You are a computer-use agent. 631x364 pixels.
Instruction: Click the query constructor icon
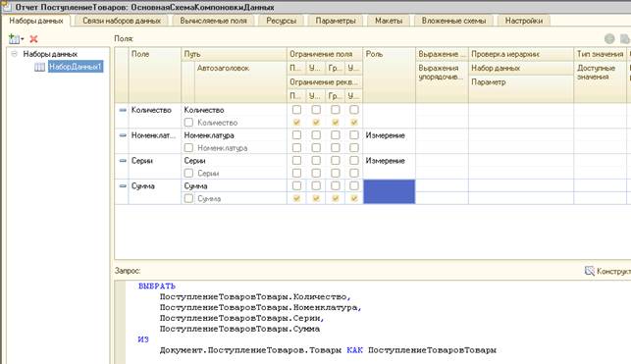(x=590, y=271)
